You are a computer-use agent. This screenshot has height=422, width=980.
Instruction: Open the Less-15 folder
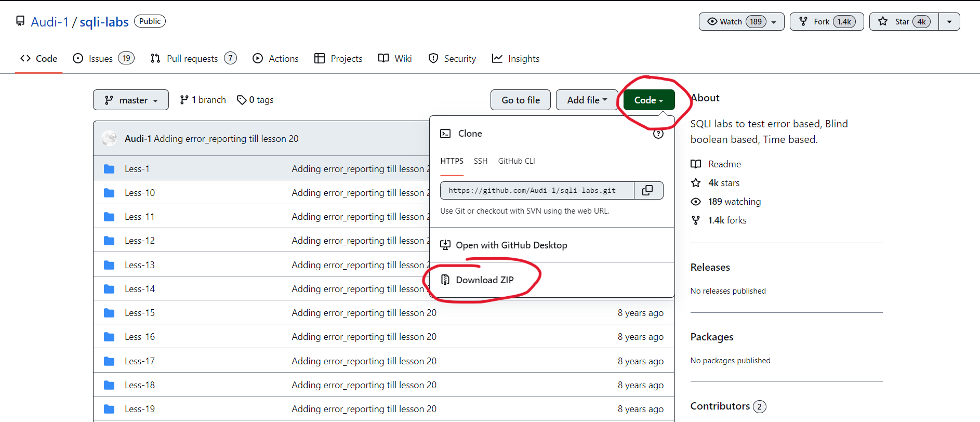[x=140, y=313]
